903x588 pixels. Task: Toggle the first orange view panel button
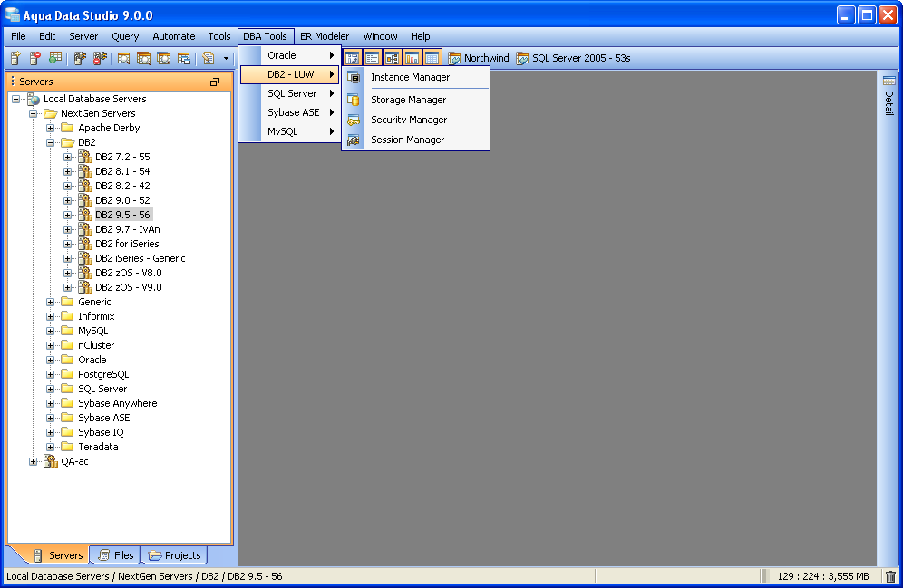pyautogui.click(x=352, y=58)
